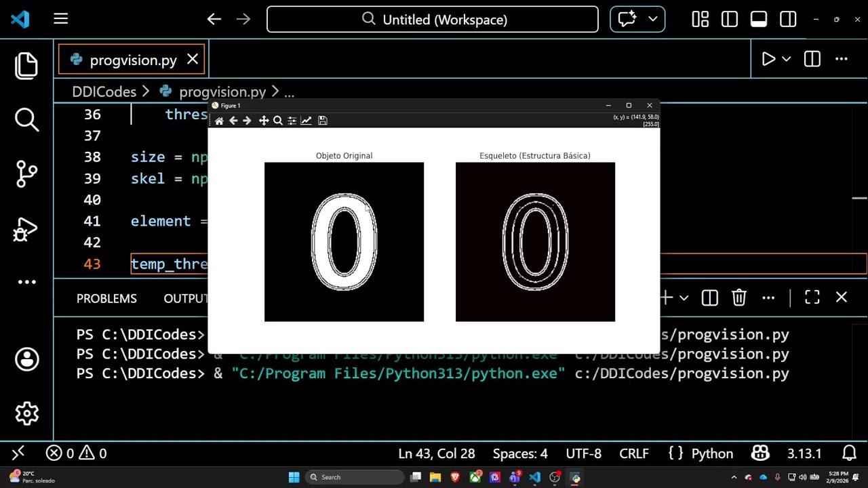The height and width of the screenshot is (488, 868).
Task: Open the VS Code hamburger application menu
Action: 61,20
